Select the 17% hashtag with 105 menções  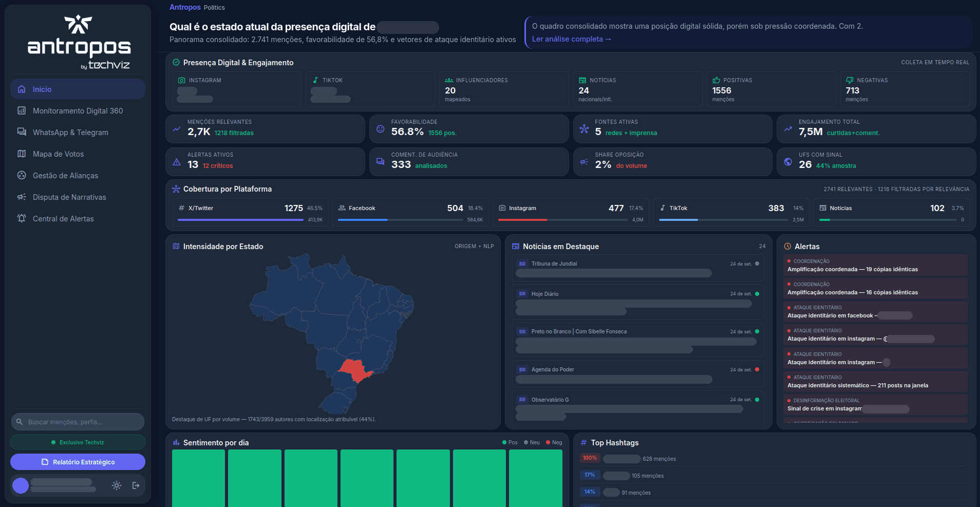click(774, 475)
